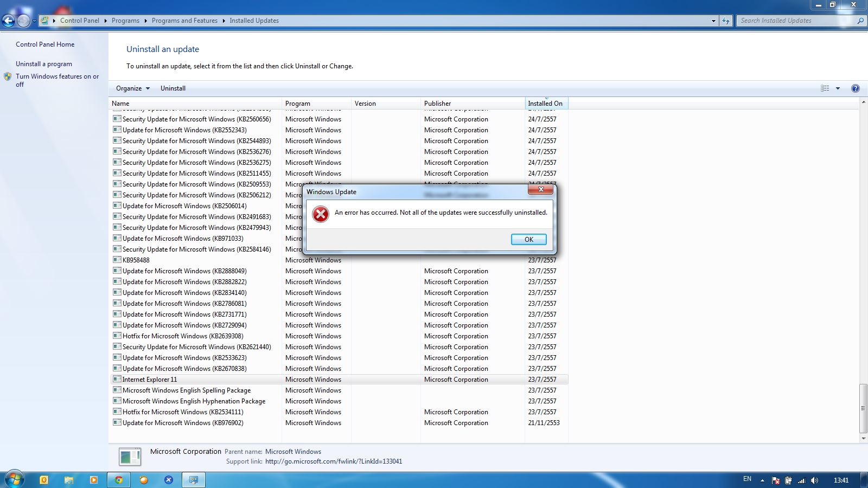Select Hotfix KB2534111 row

click(339, 412)
